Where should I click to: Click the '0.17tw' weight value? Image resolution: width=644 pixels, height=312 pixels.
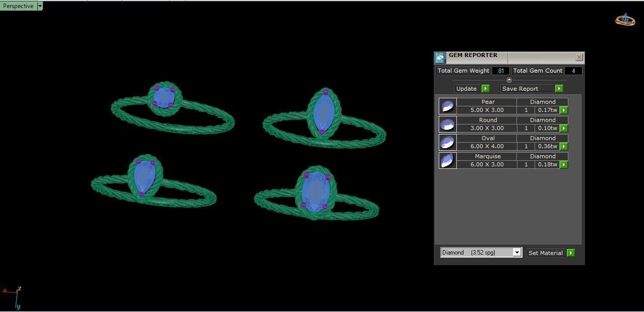click(x=547, y=110)
